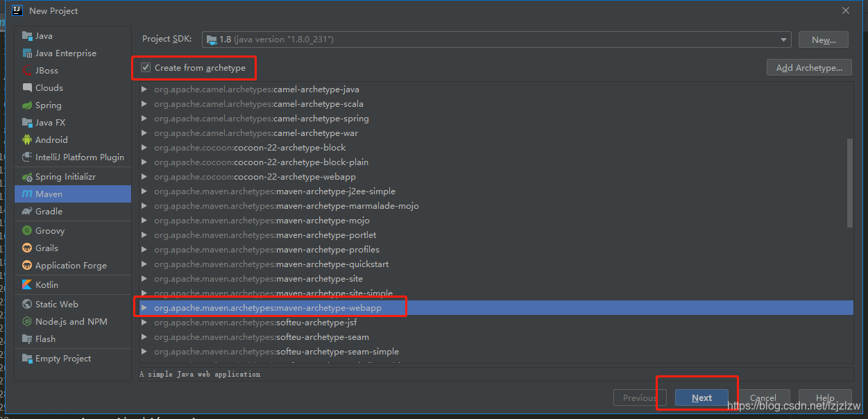This screenshot has height=419, width=868.
Task: Choose Empty Project label
Action: pyautogui.click(x=63, y=359)
